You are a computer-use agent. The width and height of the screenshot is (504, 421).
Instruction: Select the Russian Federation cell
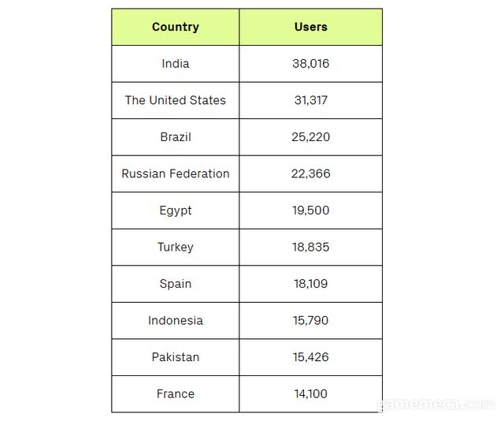click(175, 173)
